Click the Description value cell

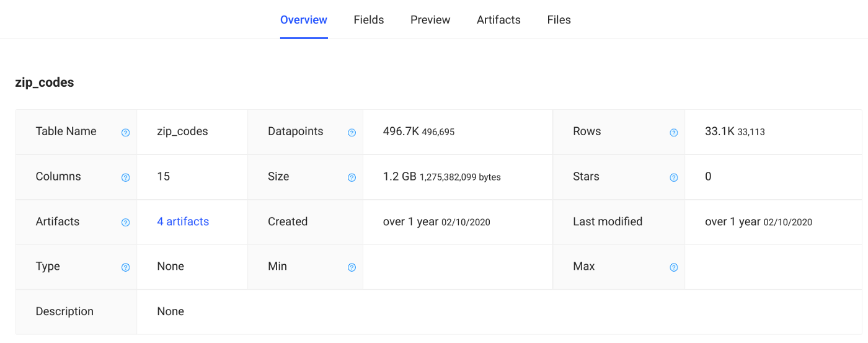(x=170, y=311)
